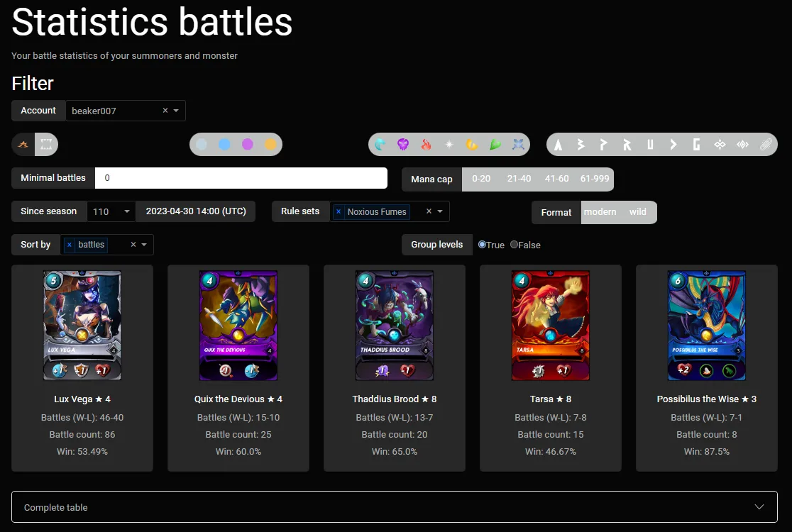The width and height of the screenshot is (792, 532).
Task: Expand the Complete table section
Action: point(394,506)
